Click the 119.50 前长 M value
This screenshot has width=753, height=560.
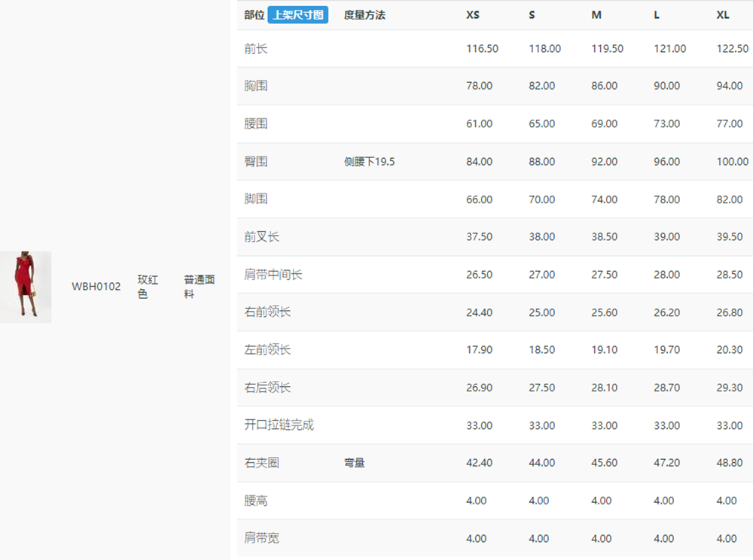tap(607, 48)
